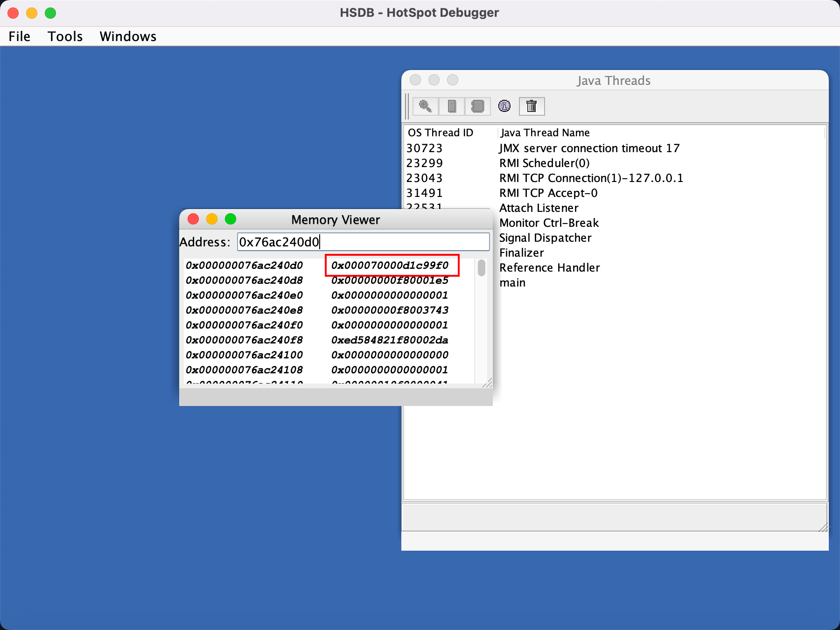The height and width of the screenshot is (630, 840).
Task: Select the 'Signal Dispatcher' thread
Action: tap(546, 238)
